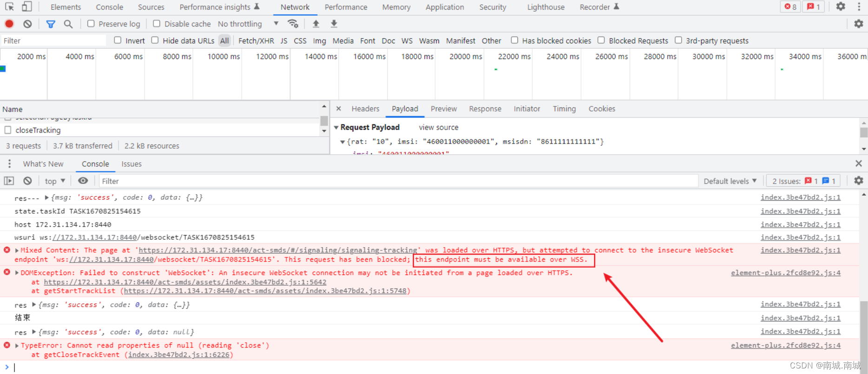The height and width of the screenshot is (374, 868).
Task: Open the Timing tab of the request
Action: point(564,109)
